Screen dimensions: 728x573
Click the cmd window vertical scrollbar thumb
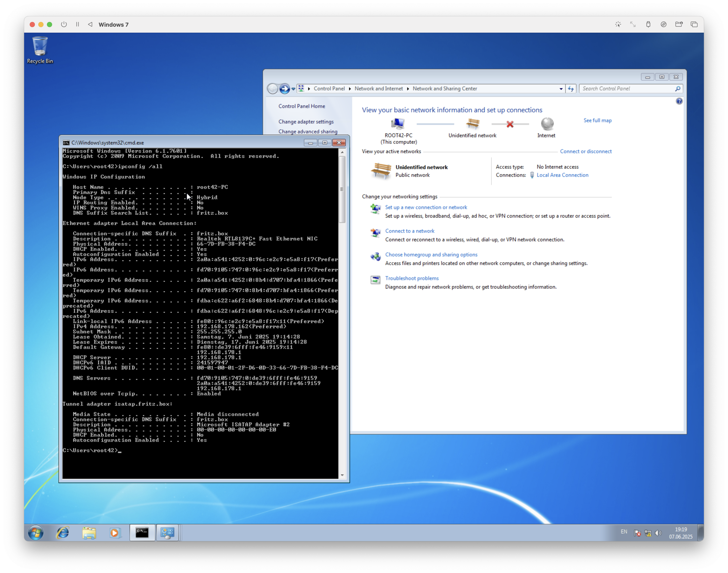(342, 189)
